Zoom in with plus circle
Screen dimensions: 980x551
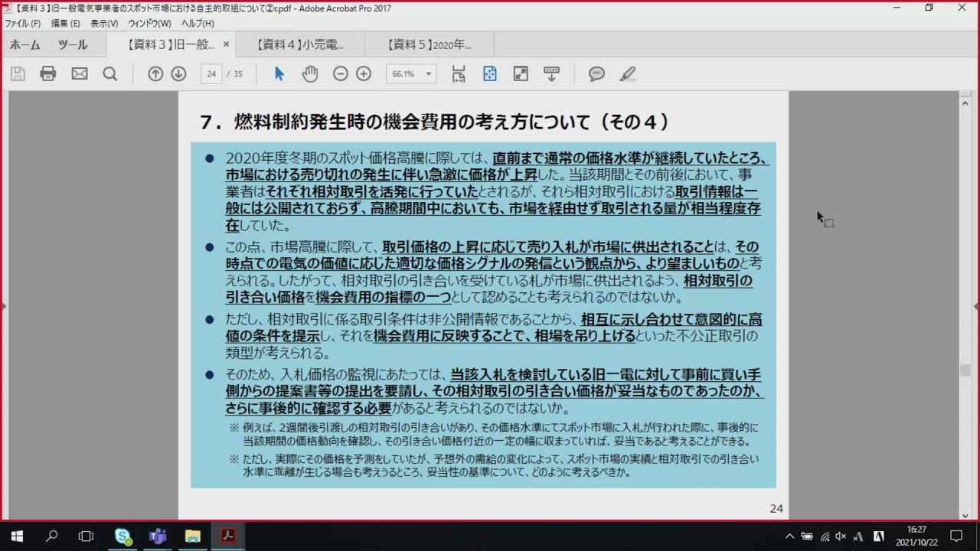[x=364, y=74]
